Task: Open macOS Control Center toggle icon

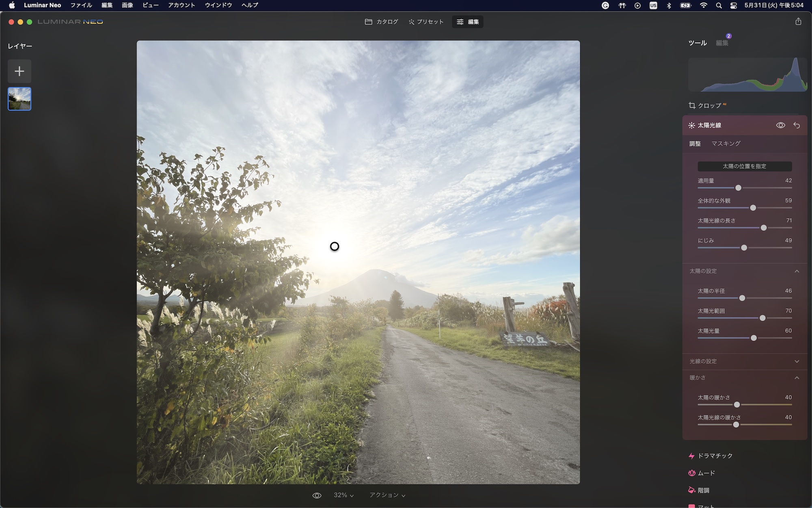Action: point(733,5)
